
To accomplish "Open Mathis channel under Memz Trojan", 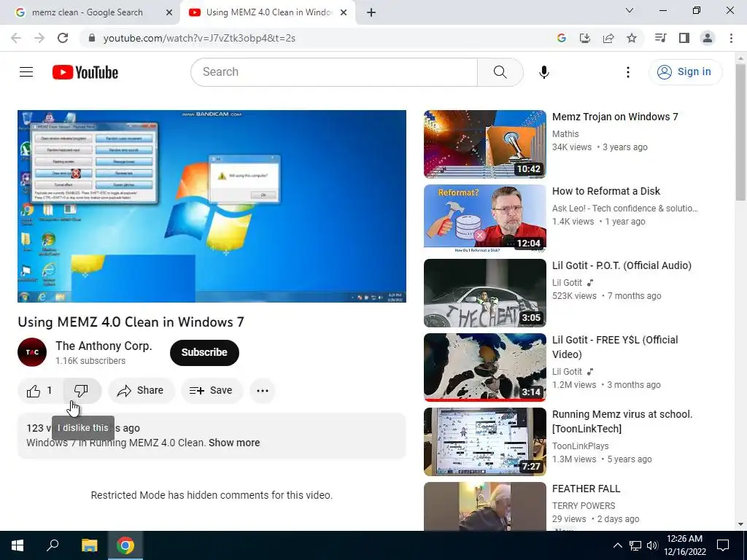I will pyautogui.click(x=565, y=134).
